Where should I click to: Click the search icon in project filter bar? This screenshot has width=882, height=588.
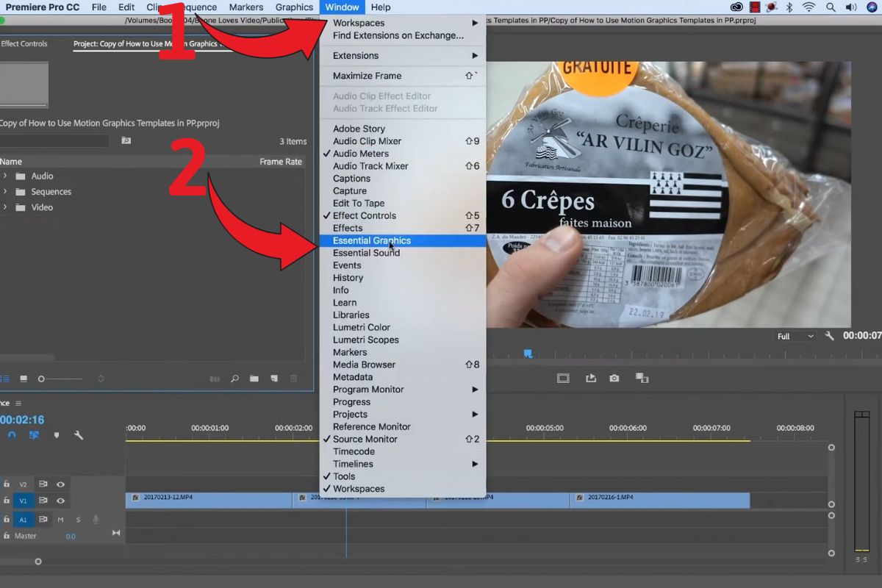[126, 140]
